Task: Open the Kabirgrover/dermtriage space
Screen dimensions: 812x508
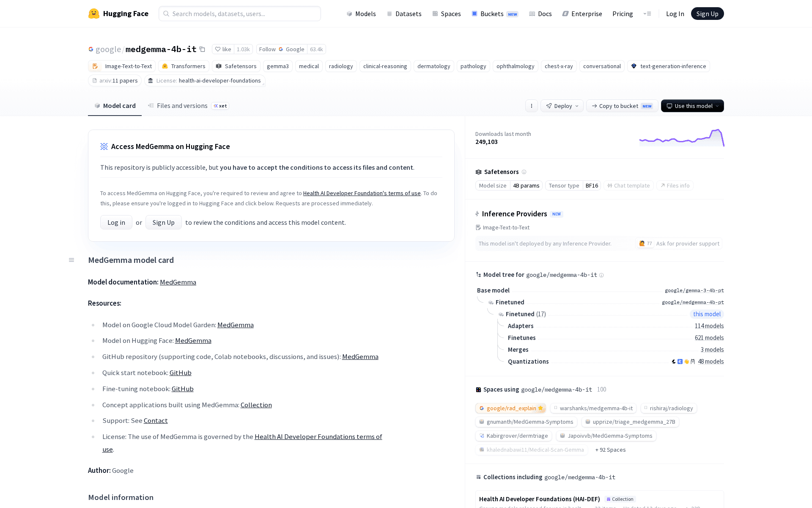Action: 513,436
